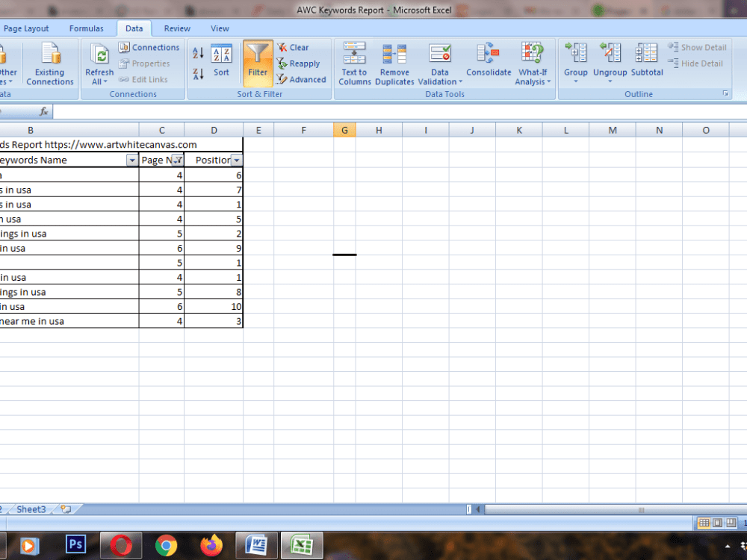Expand the Group dropdown arrow
Image resolution: width=747 pixels, height=560 pixels.
(575, 81)
